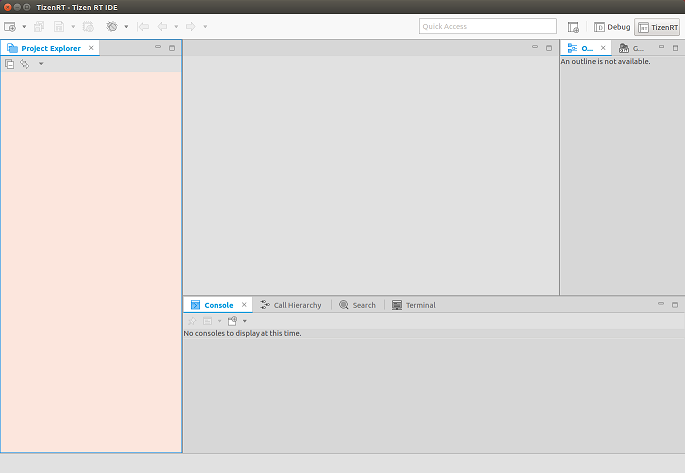Expand the New wizard dropdown arrow
685x473 pixels.
click(x=24, y=26)
